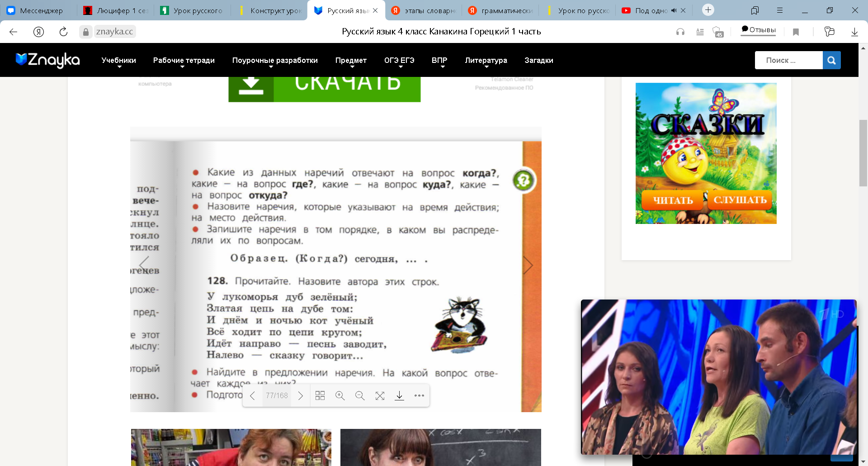Click the woman at blackboard thumbnail
868x466 pixels.
pos(441,447)
